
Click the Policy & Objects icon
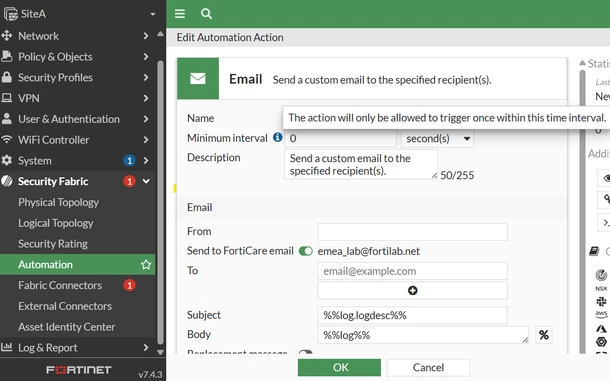7,56
